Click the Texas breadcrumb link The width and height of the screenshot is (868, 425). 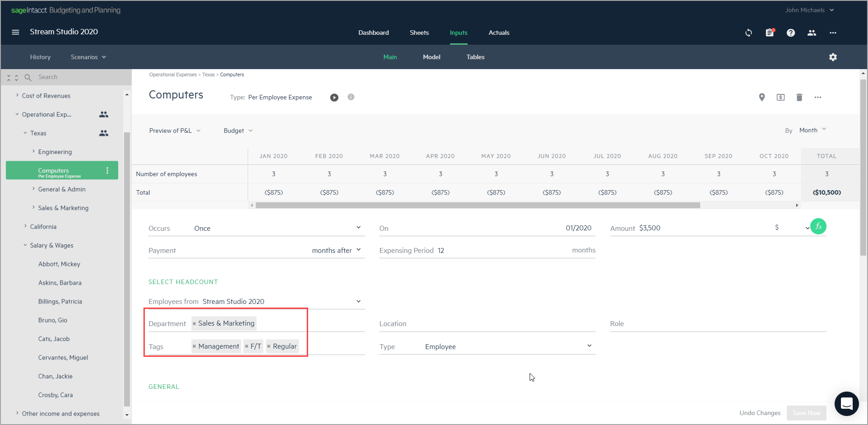click(208, 75)
